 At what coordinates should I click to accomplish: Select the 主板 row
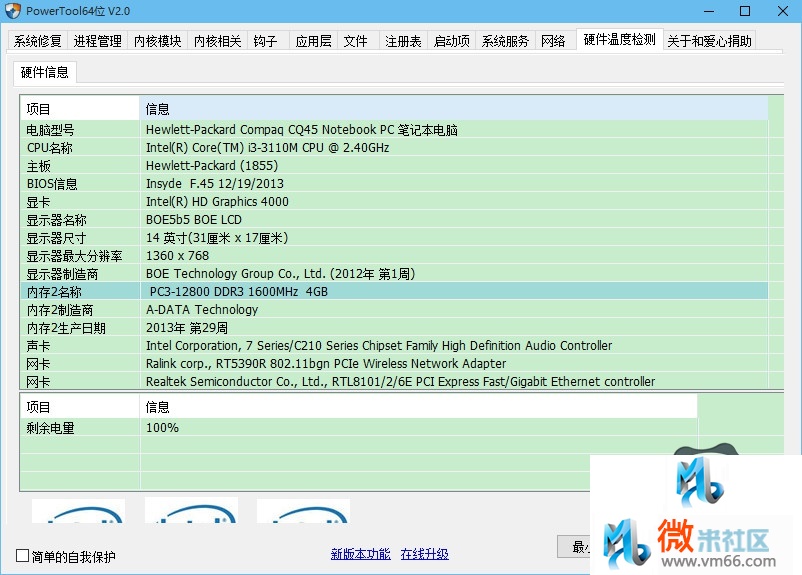pos(394,166)
